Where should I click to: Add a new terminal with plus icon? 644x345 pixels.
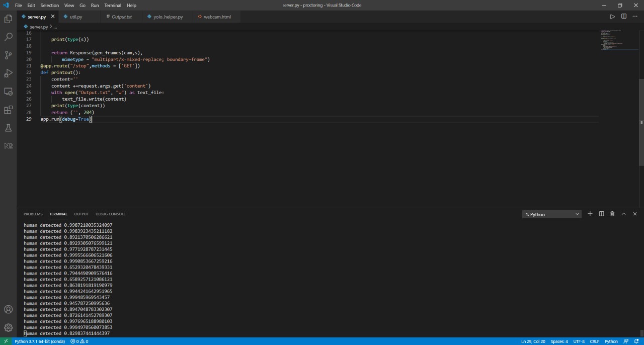[590, 214]
